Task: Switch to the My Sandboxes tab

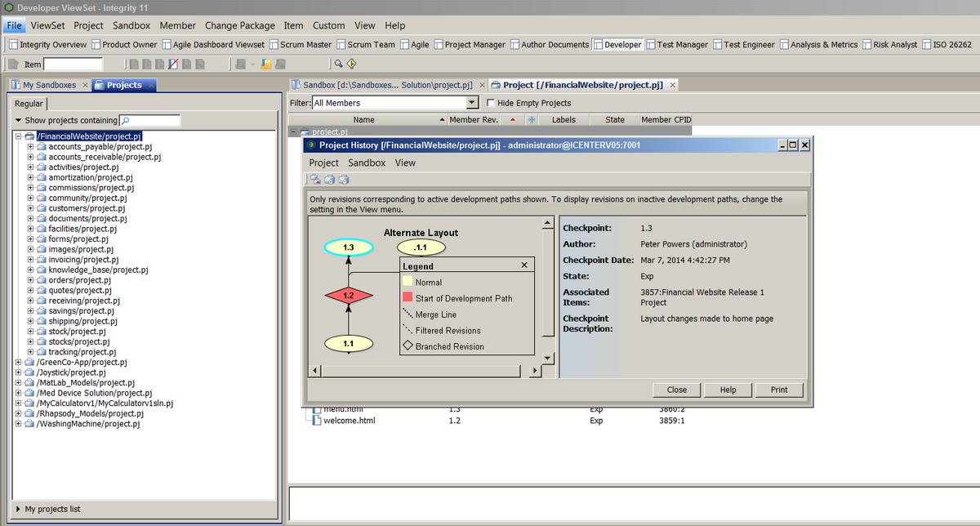Action: tap(48, 85)
